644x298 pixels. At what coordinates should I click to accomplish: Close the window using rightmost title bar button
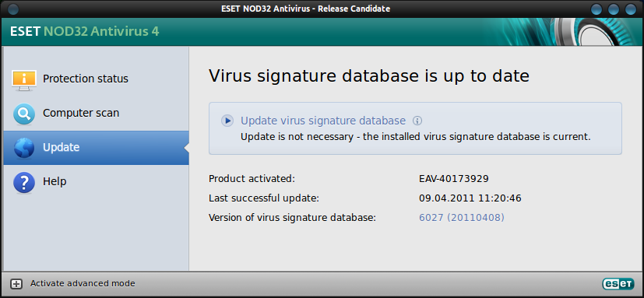click(x=631, y=9)
